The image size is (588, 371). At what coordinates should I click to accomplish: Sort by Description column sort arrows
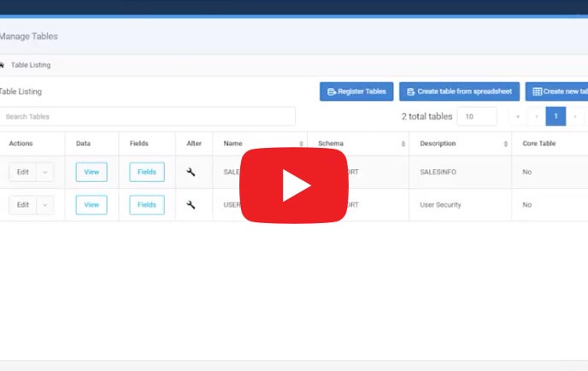tap(506, 144)
